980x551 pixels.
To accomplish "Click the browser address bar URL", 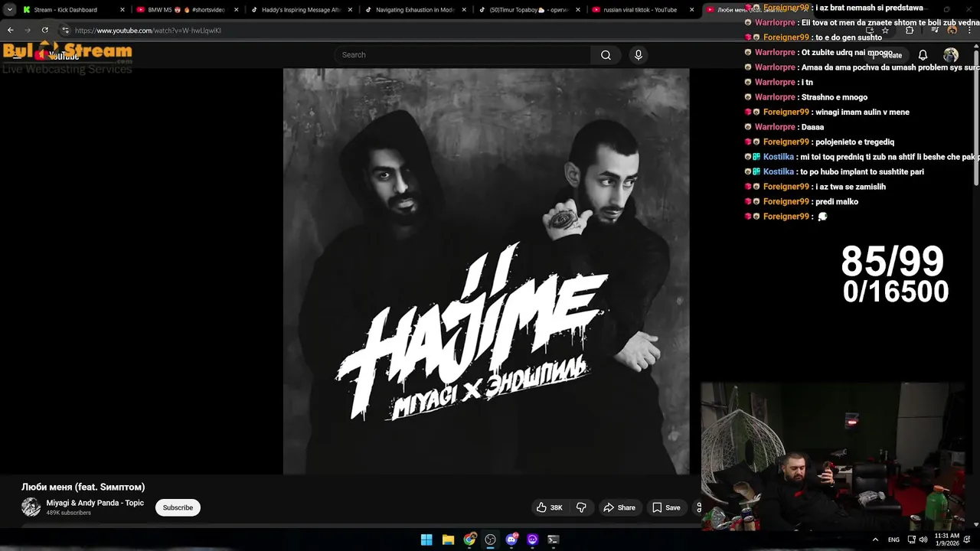I will tap(148, 31).
